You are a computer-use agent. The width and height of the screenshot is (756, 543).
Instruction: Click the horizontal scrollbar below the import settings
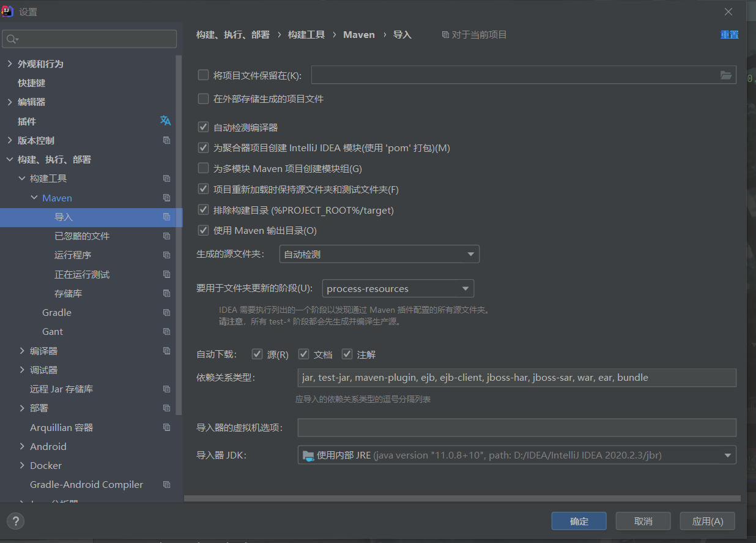[x=462, y=498]
